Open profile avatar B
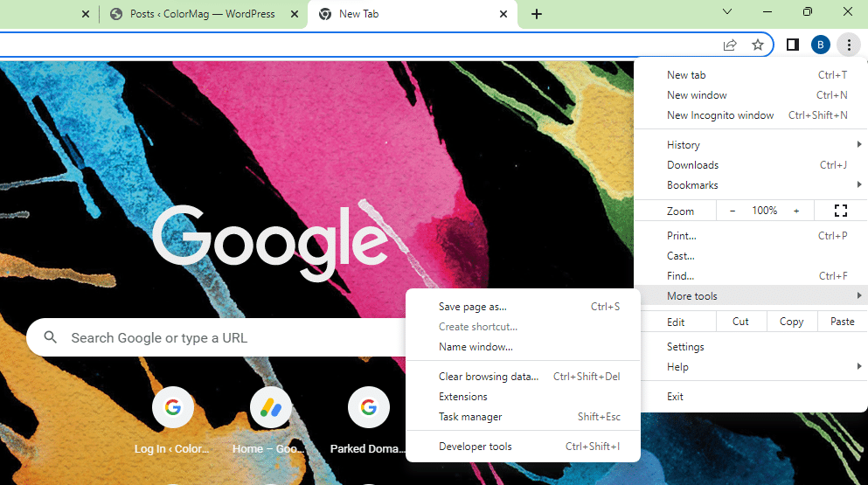The image size is (868, 485). click(x=821, y=45)
